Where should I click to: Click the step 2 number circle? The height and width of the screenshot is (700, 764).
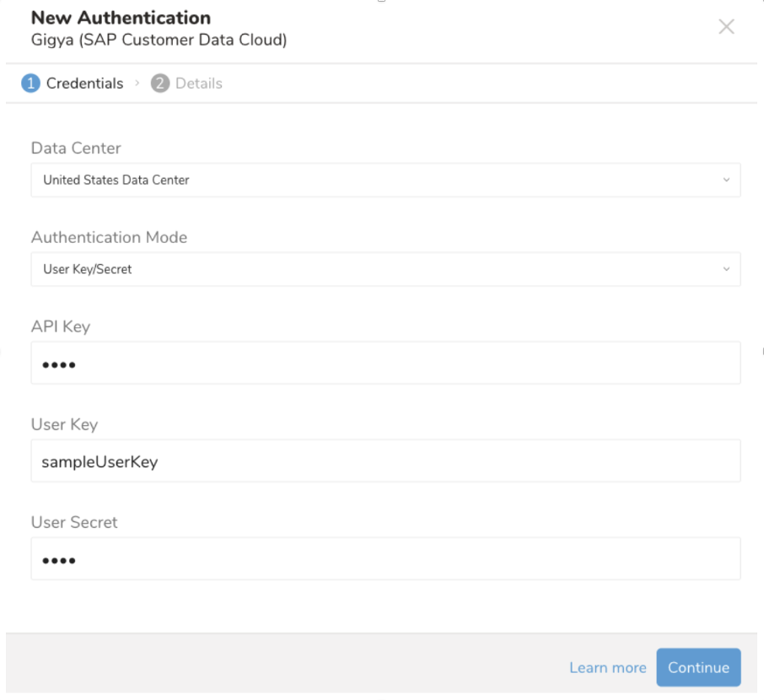coord(160,83)
